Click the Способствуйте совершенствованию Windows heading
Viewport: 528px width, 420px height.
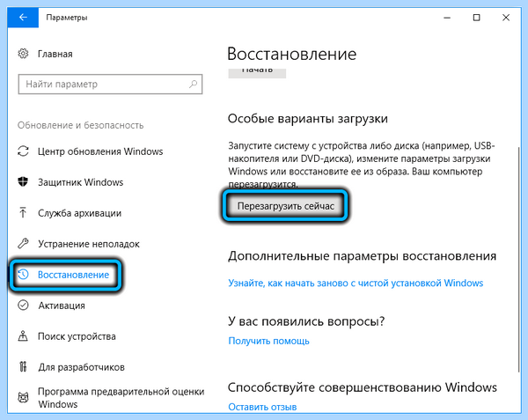click(x=363, y=387)
